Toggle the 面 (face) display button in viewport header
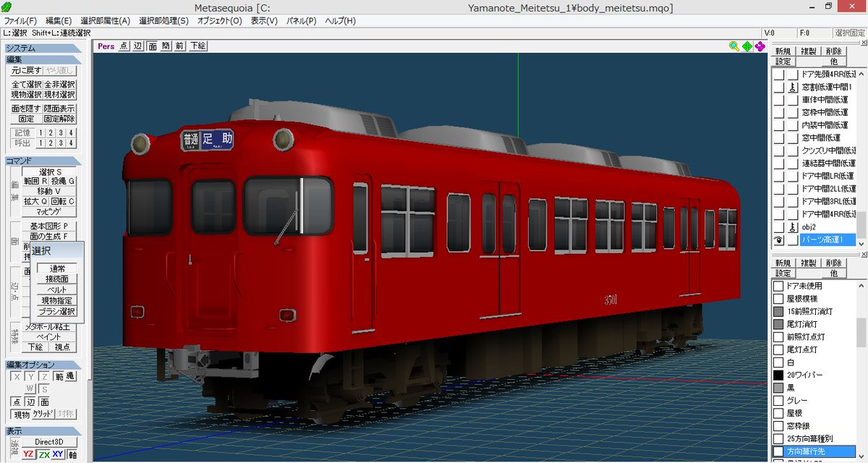This screenshot has height=463, width=868. (153, 46)
